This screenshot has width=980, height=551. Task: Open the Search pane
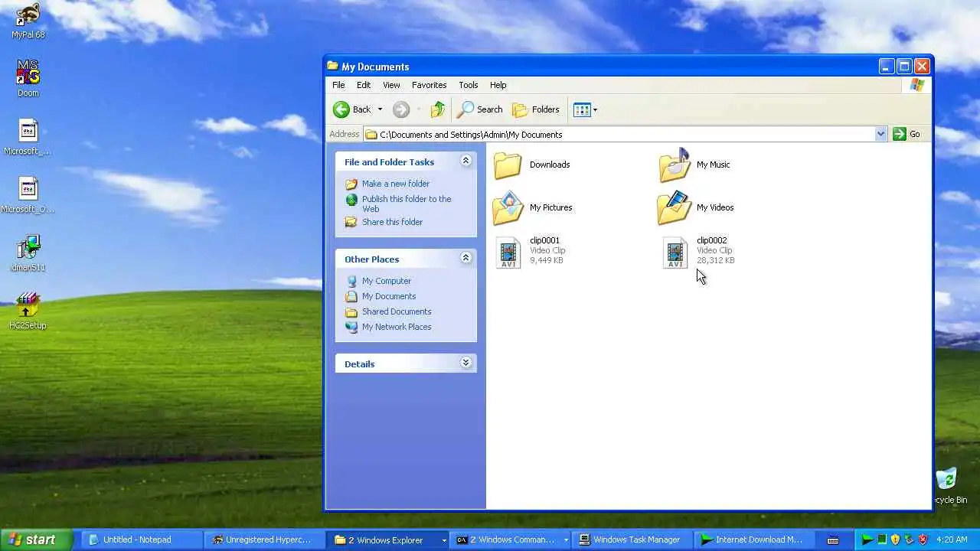[x=480, y=109]
